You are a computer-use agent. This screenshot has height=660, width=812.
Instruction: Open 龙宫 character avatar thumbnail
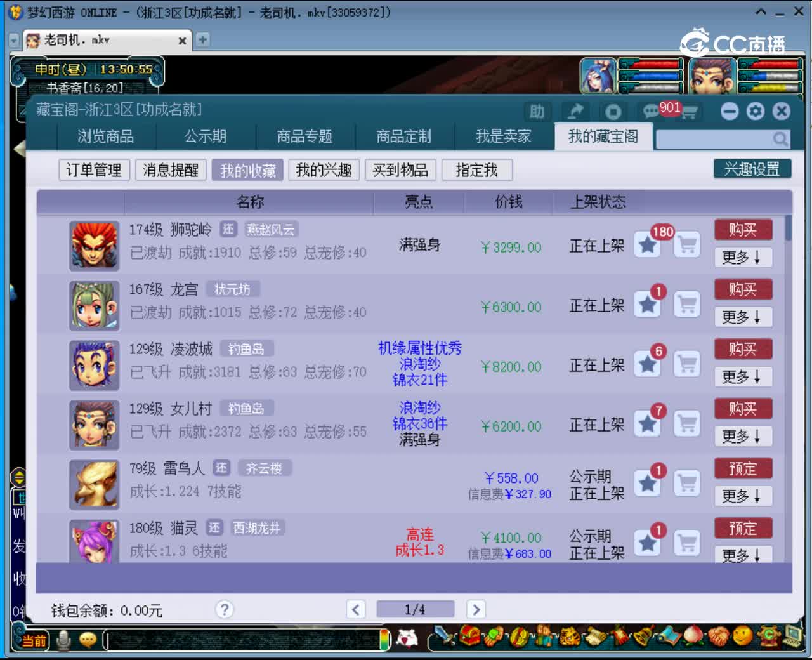point(94,305)
